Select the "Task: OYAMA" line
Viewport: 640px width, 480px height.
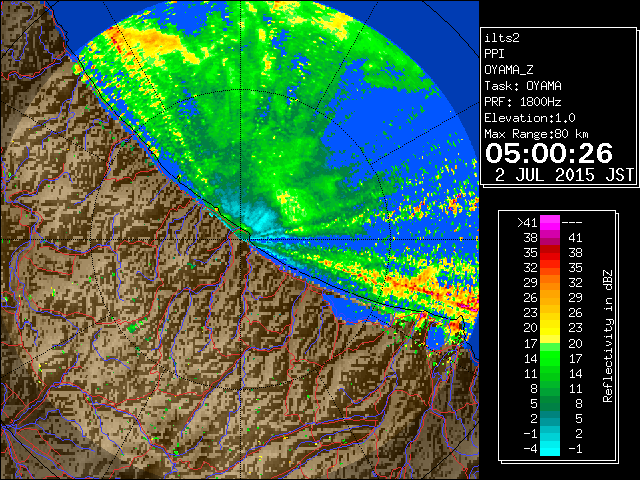[523, 86]
